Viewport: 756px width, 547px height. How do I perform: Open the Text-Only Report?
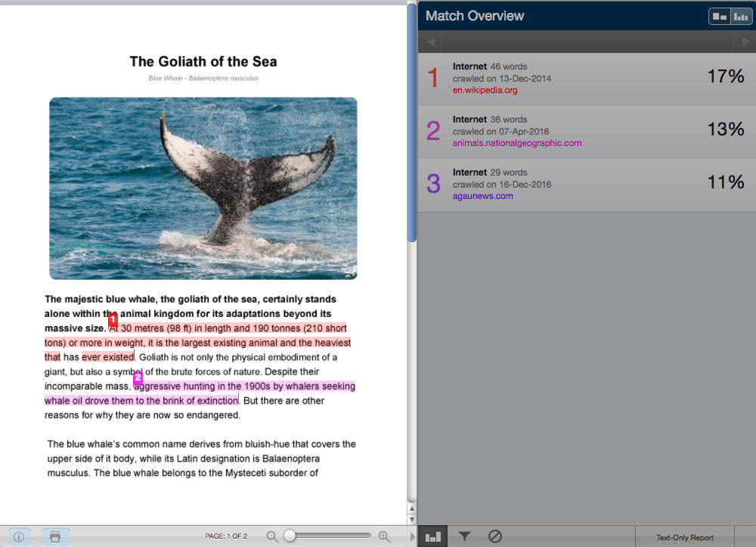point(685,537)
